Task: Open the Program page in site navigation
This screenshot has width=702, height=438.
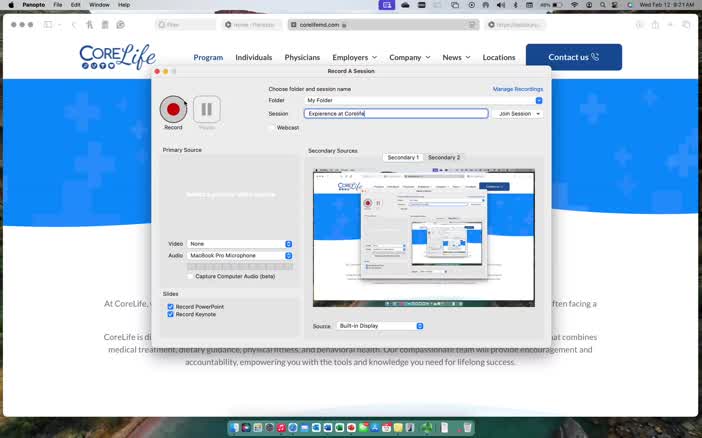Action: (208, 57)
